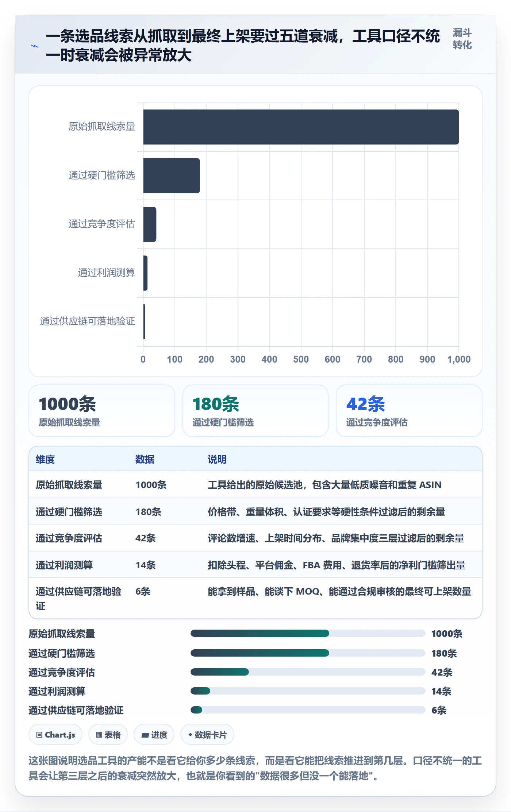Click description mentioning 重复 ASIN
This screenshot has height=812, width=511.
pos(324,485)
